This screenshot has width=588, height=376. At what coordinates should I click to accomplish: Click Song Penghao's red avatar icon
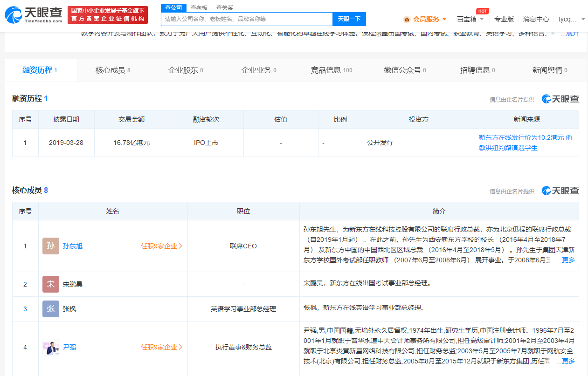pyautogui.click(x=51, y=284)
